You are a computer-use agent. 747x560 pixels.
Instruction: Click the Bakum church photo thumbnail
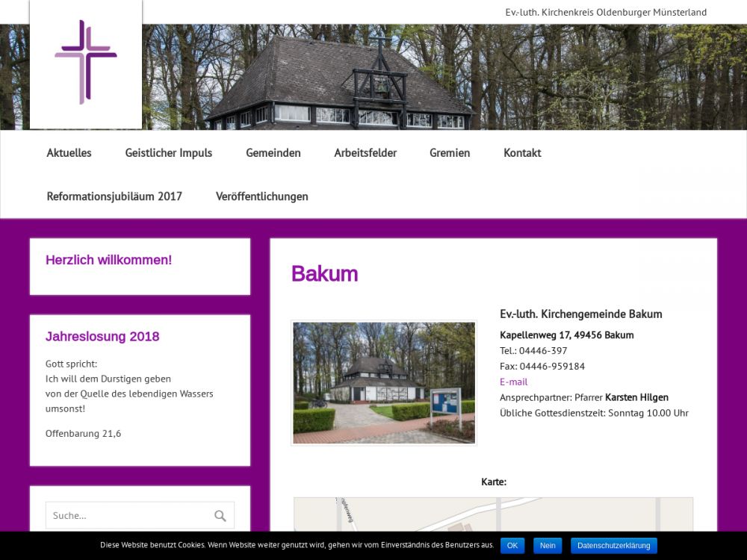pos(384,383)
